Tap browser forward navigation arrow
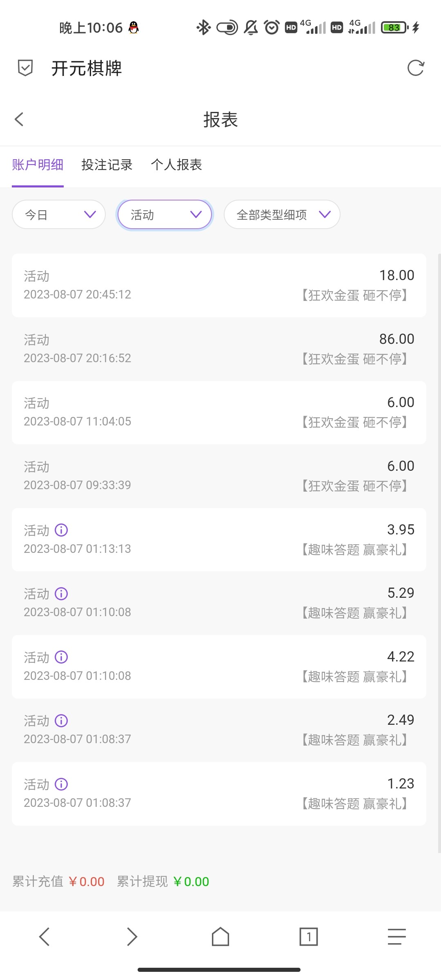This screenshot has height=980, width=441. point(132,936)
